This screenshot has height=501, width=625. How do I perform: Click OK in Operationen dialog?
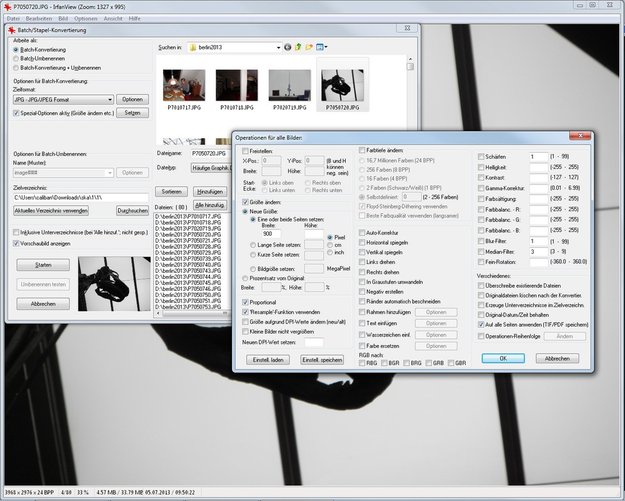[x=503, y=358]
